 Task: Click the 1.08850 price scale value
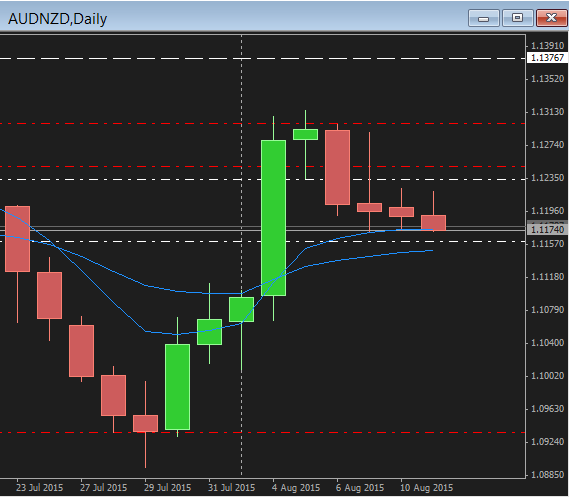547,475
